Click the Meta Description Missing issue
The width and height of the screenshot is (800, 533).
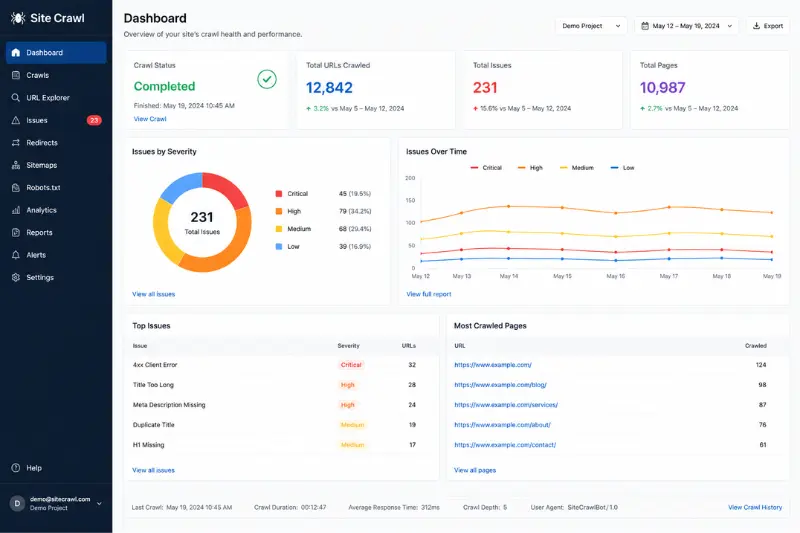169,405
